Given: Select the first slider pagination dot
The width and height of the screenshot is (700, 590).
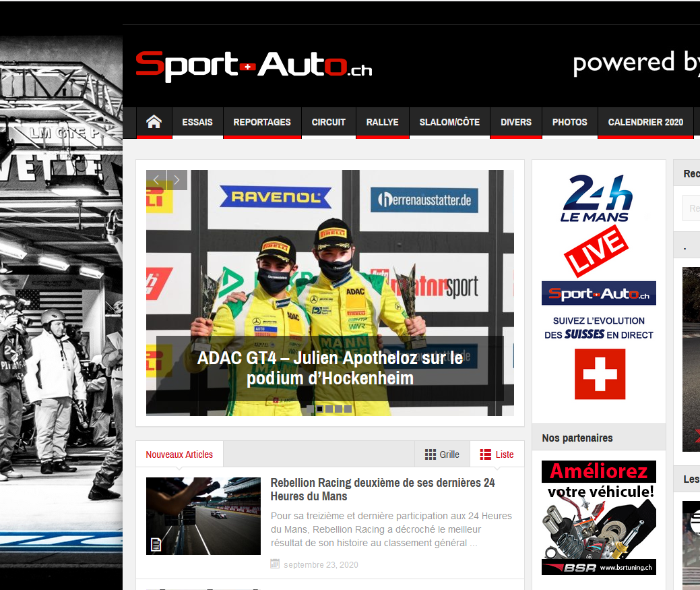Looking at the screenshot, I should [x=311, y=409].
